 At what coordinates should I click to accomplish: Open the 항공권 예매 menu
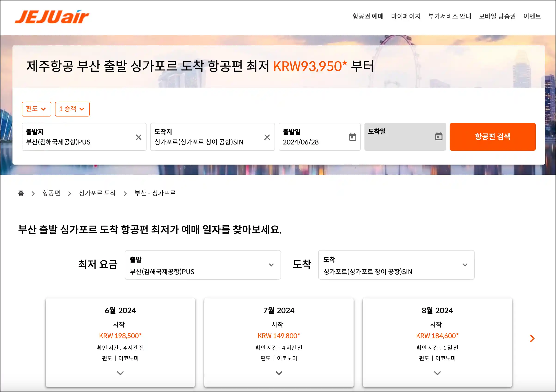click(368, 16)
